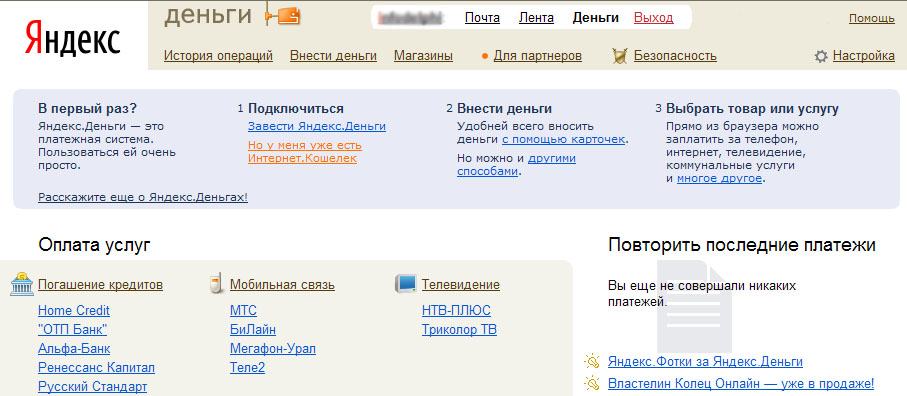Choose Теле2 mobile payment
Viewport: 907px width, 396px height.
248,368
